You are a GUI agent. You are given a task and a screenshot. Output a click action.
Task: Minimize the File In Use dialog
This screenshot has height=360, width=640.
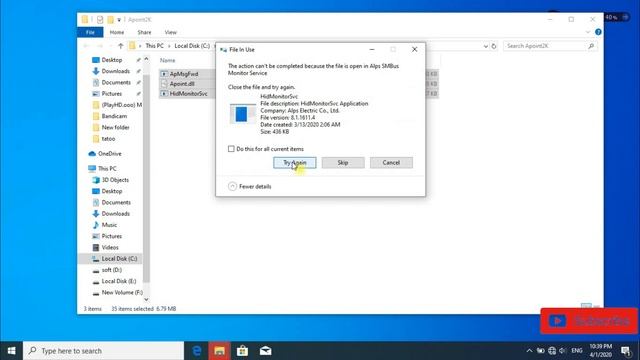(x=371, y=49)
